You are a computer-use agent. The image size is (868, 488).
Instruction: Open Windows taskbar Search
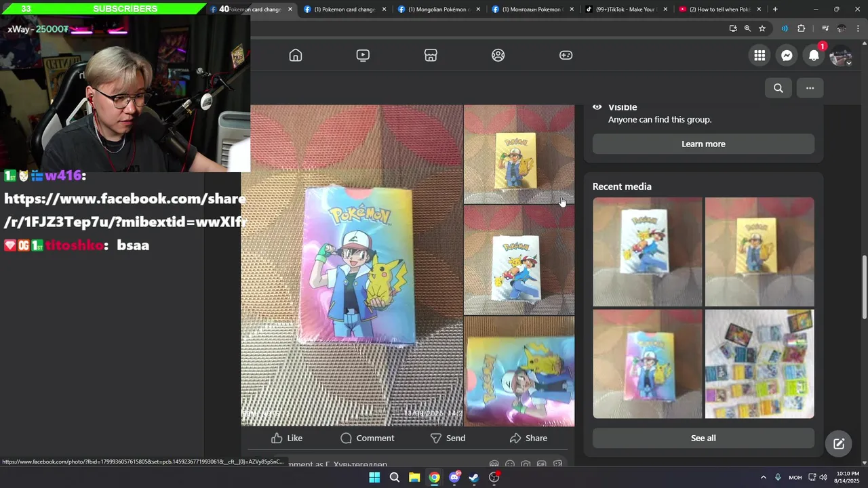395,477
